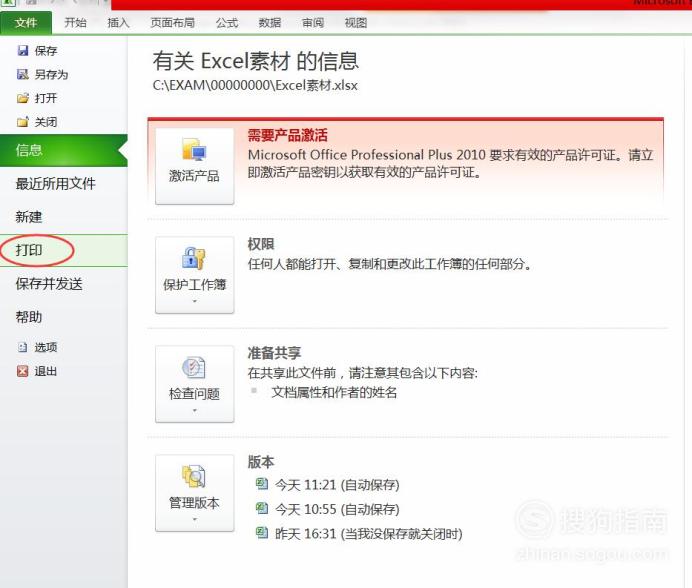
Task: Switch to the View (视图) ribbon tab
Action: pos(356,23)
